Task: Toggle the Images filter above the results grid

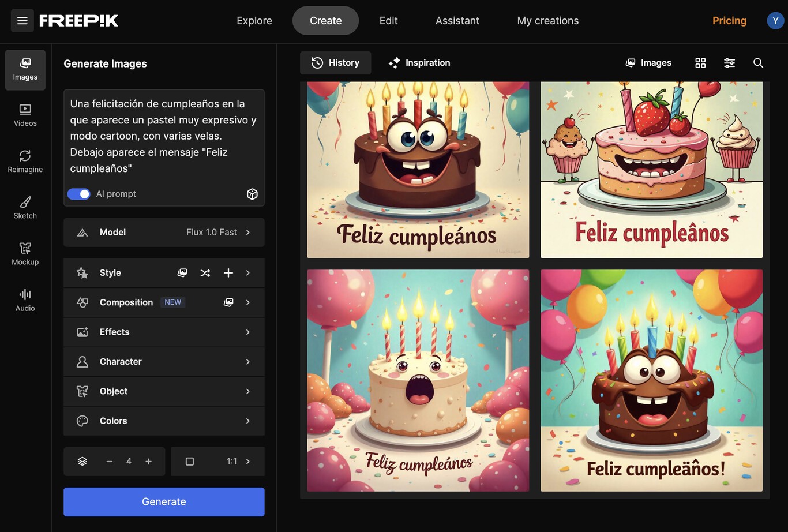Action: pos(648,63)
